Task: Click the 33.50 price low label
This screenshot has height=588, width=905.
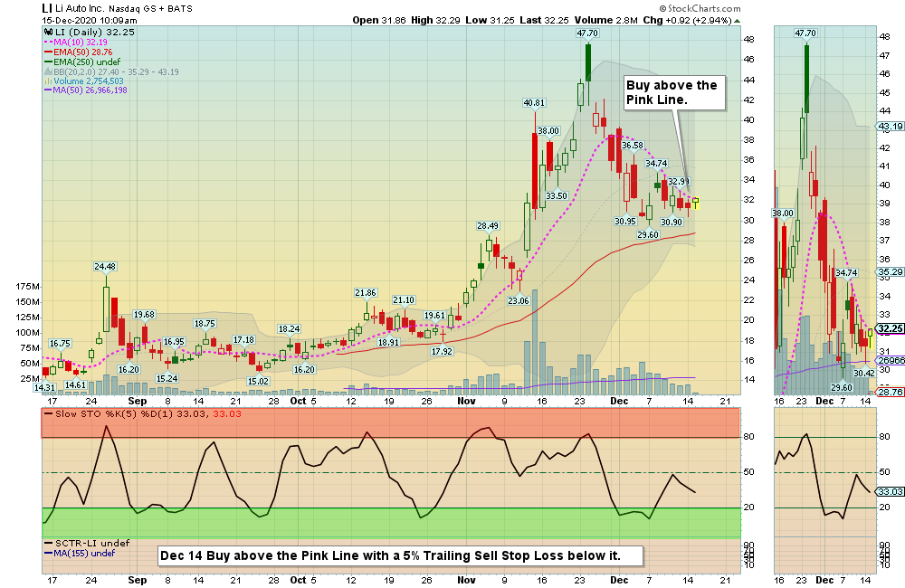Action: (557, 195)
